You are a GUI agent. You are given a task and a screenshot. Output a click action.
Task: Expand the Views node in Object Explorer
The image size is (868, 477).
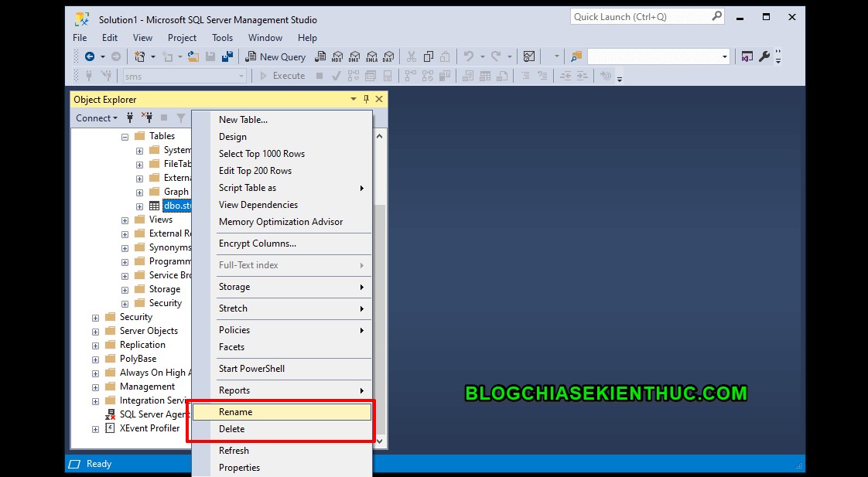125,219
